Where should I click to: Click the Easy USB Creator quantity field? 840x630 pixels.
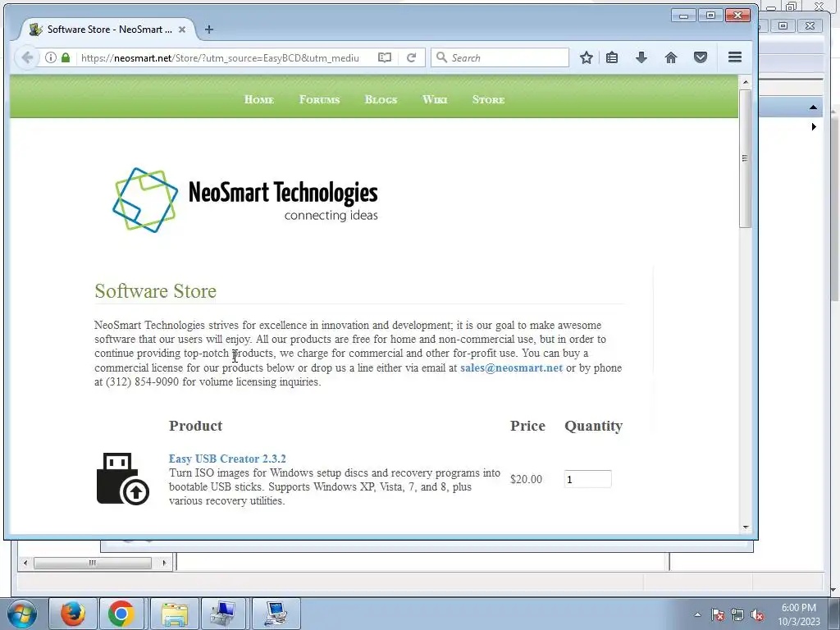(587, 479)
